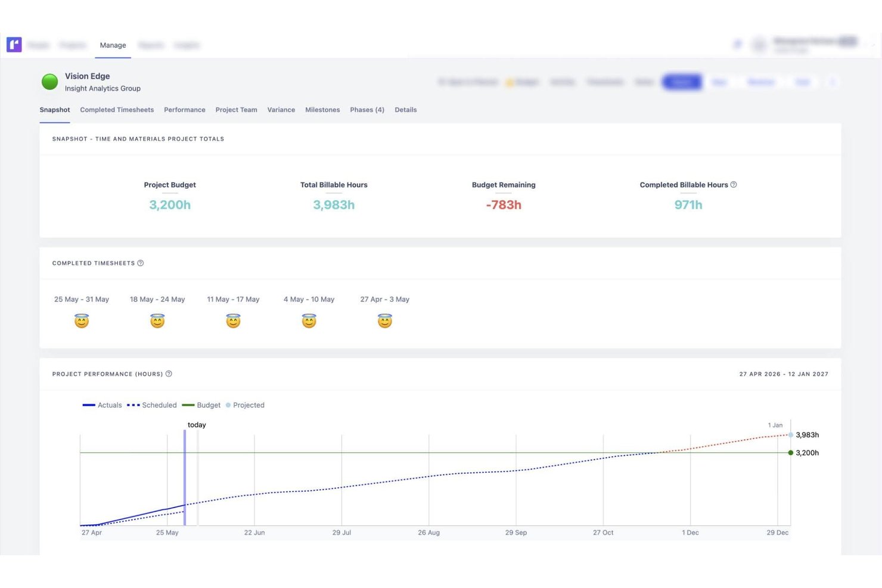Open the Performance tab

tap(185, 110)
